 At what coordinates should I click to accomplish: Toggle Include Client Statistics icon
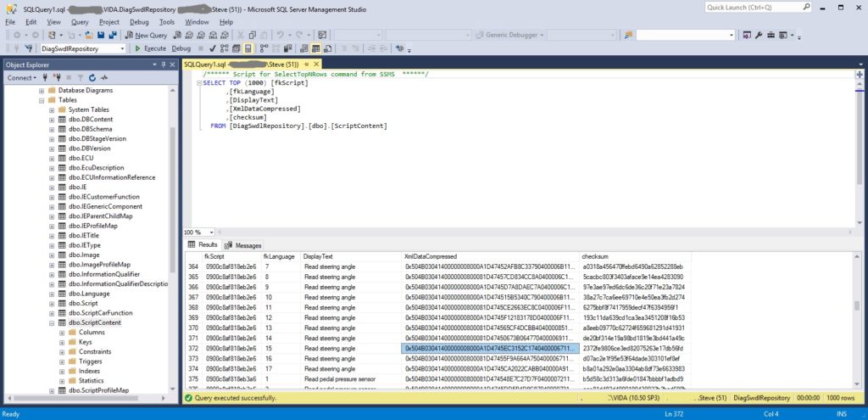pos(288,48)
